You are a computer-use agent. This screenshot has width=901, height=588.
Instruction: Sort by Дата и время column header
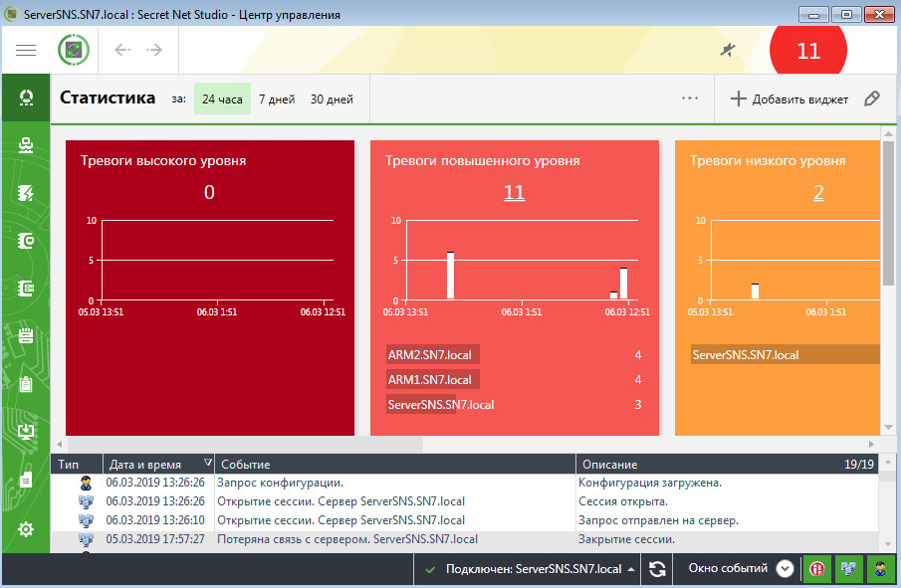(x=158, y=464)
